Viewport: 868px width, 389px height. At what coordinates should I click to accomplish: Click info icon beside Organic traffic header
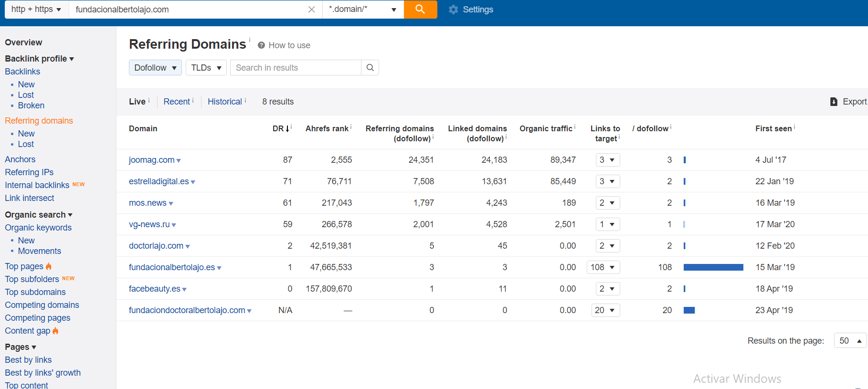click(575, 126)
